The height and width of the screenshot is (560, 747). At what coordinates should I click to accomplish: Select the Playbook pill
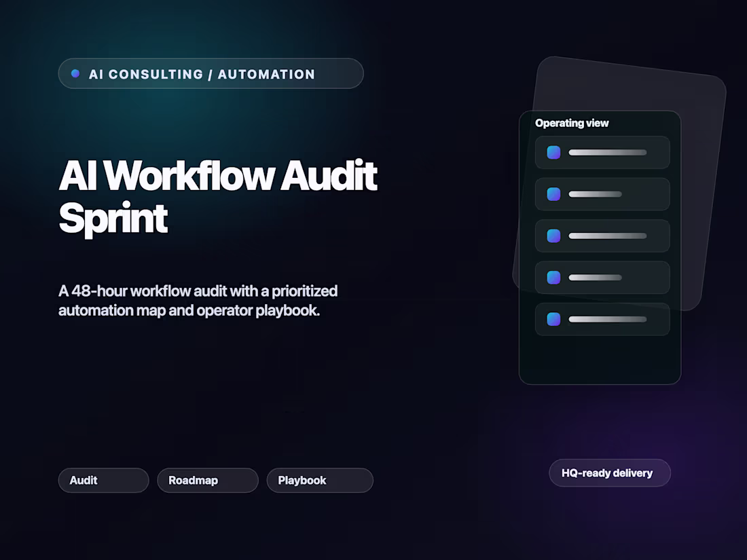[320, 480]
